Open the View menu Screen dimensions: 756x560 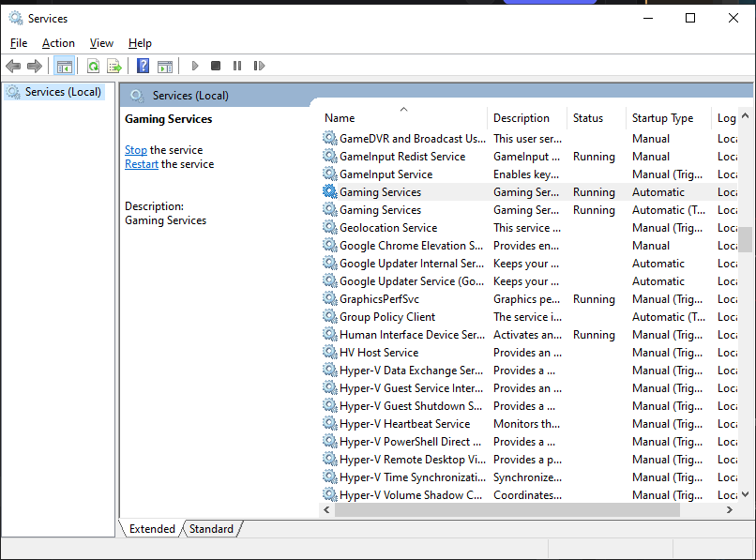(101, 43)
